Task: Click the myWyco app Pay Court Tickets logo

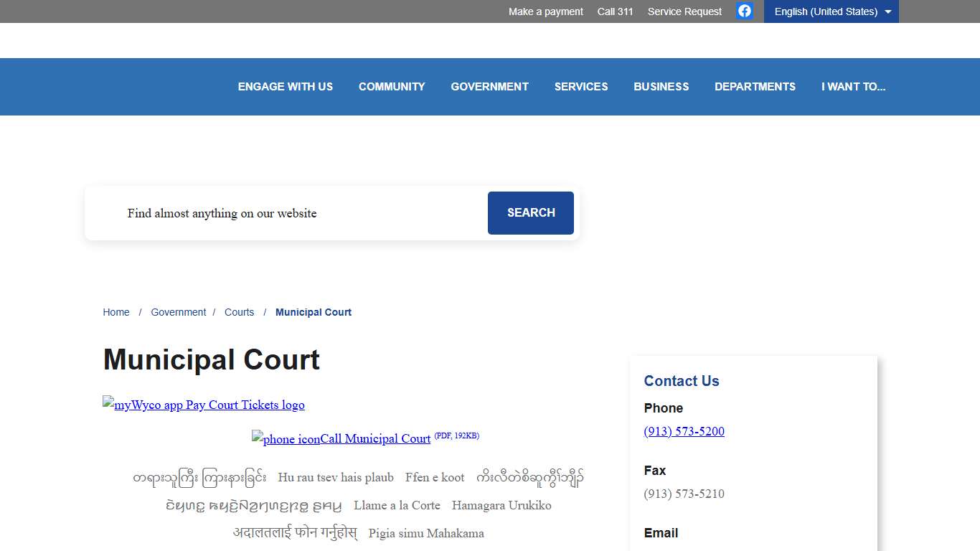Action: (x=204, y=405)
